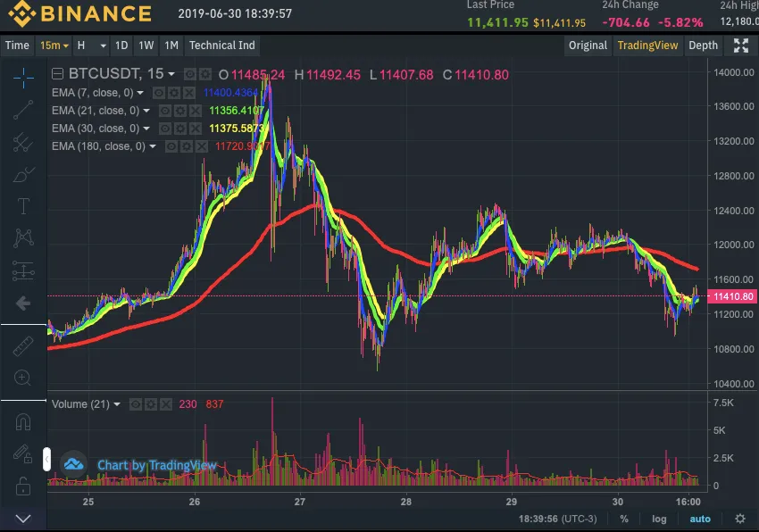This screenshot has height=532, width=759.
Task: Select the ruler measure tool
Action: pos(23,346)
